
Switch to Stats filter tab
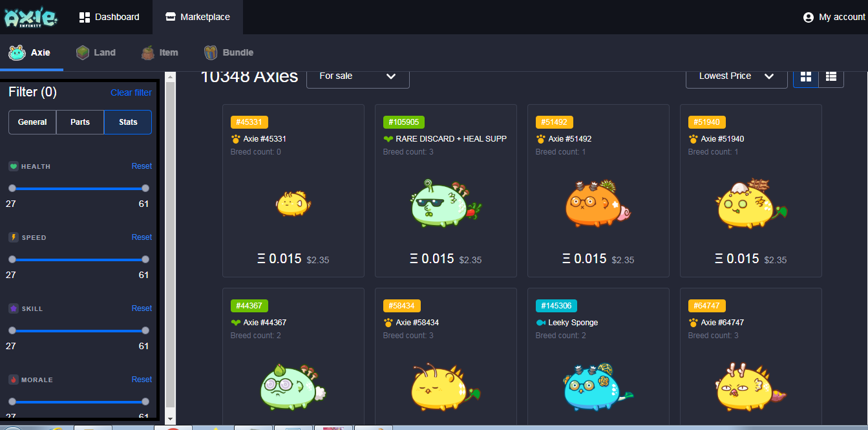[128, 122]
